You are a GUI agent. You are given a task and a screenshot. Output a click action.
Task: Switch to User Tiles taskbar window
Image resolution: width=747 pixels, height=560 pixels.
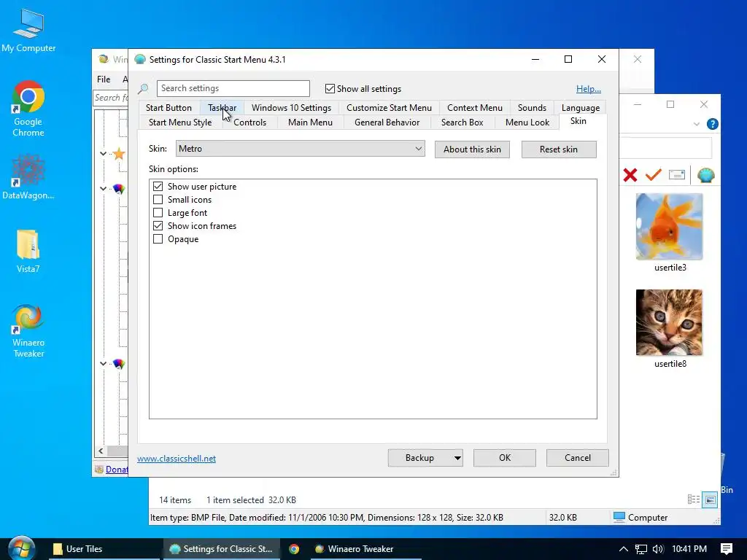point(104,549)
